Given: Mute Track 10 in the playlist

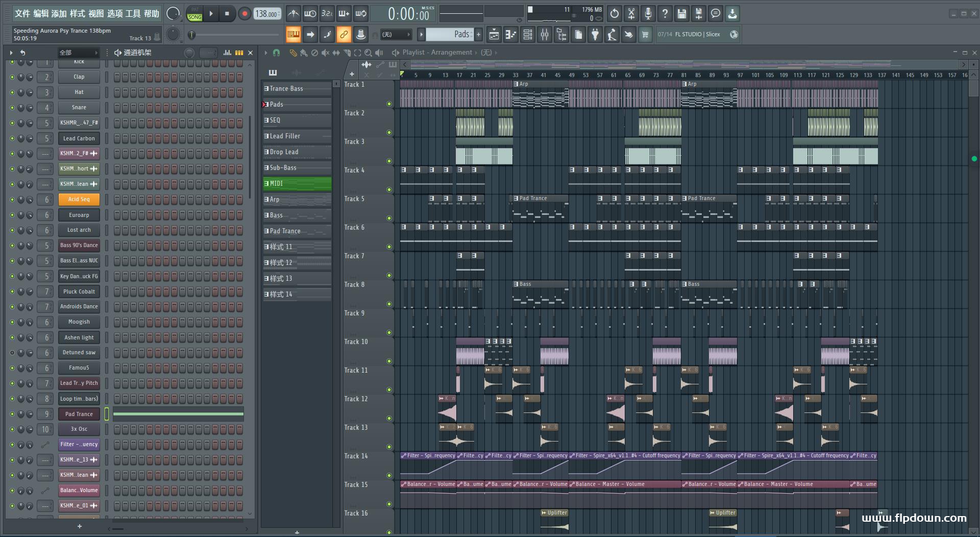Looking at the screenshot, I should (389, 361).
